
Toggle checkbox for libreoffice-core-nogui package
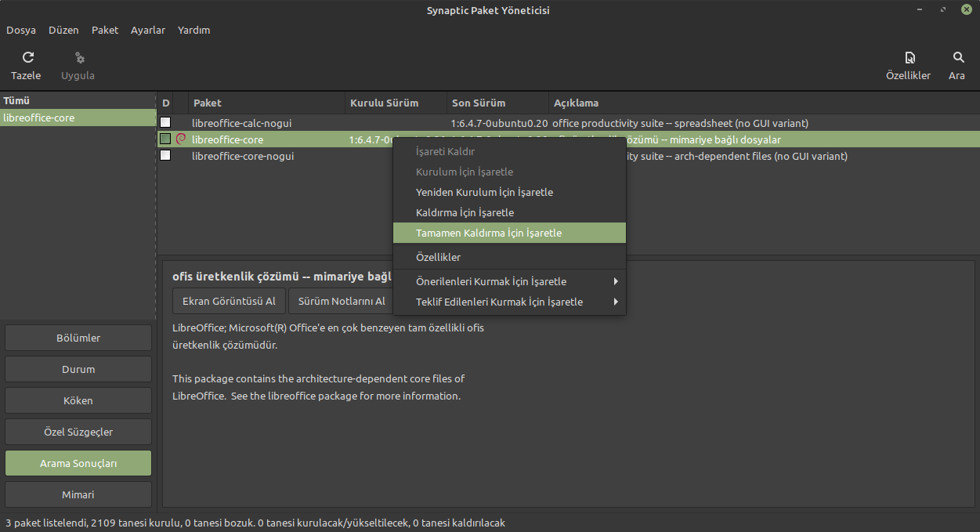[165, 156]
